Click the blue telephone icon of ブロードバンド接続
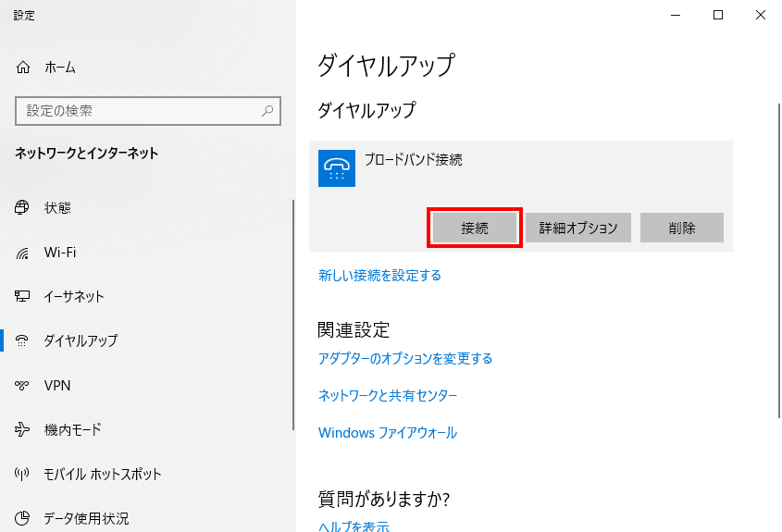Viewport: 782px width, 532px height. pos(337,168)
